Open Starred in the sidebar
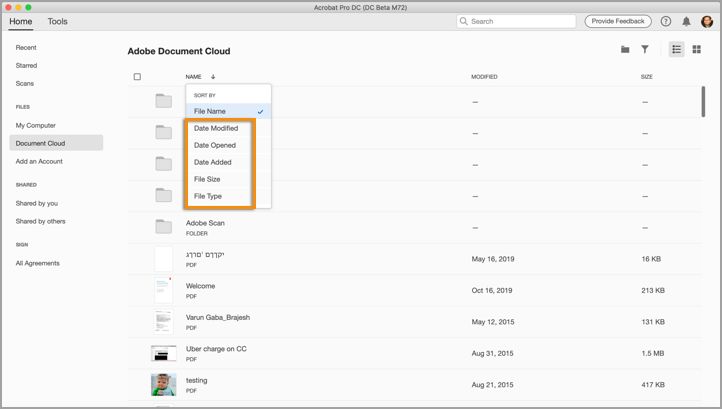The image size is (722, 409). point(26,65)
